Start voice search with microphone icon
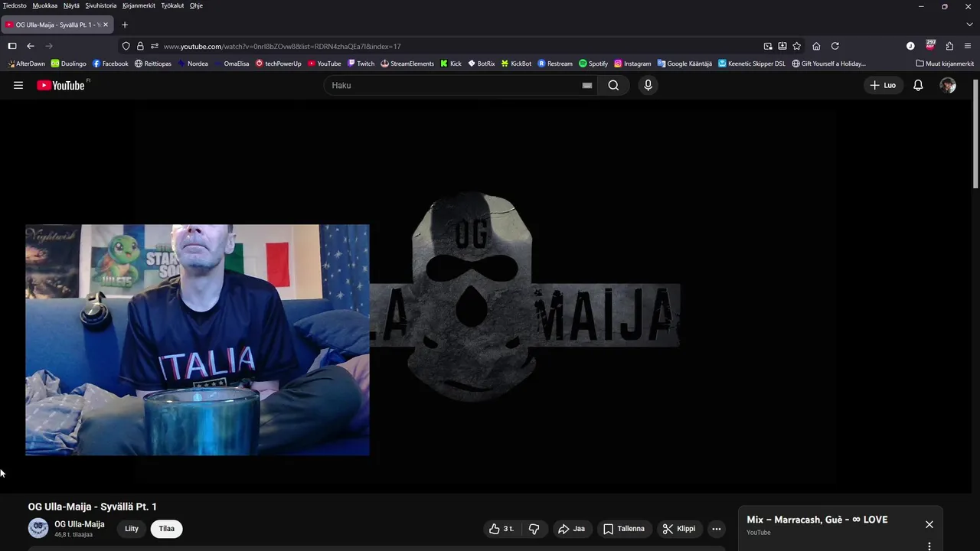 point(648,85)
